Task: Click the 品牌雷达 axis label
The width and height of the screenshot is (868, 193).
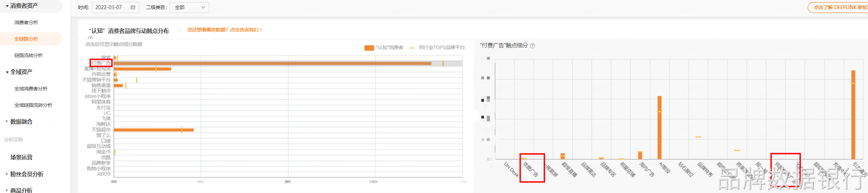Action: pyautogui.click(x=589, y=170)
